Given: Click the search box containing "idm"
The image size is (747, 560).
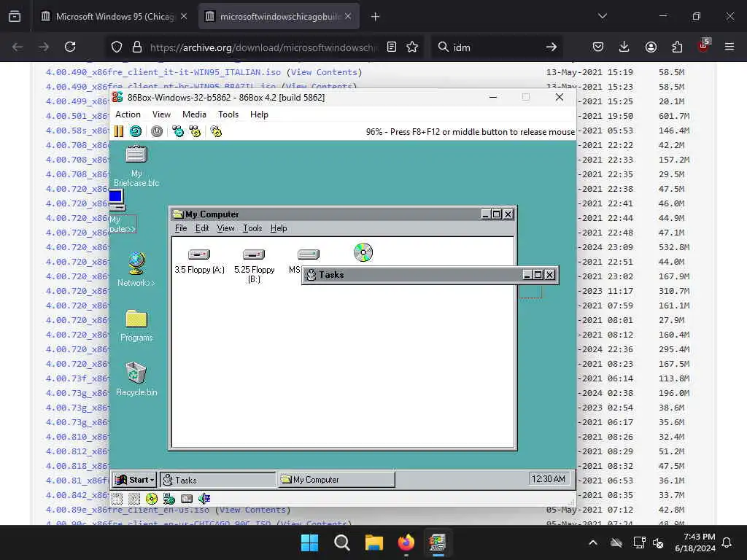Looking at the screenshot, I should (x=496, y=47).
